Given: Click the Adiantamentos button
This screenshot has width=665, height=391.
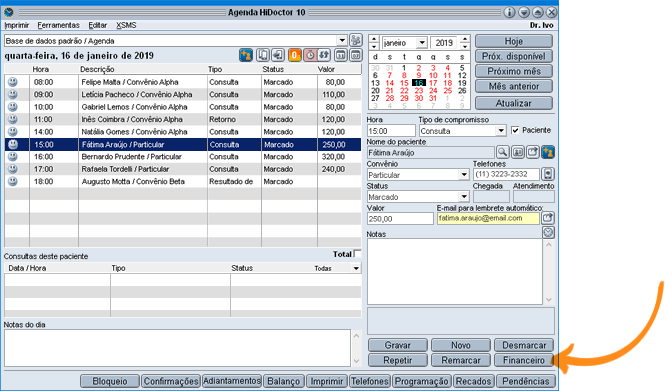Looking at the screenshot, I should tap(232, 381).
